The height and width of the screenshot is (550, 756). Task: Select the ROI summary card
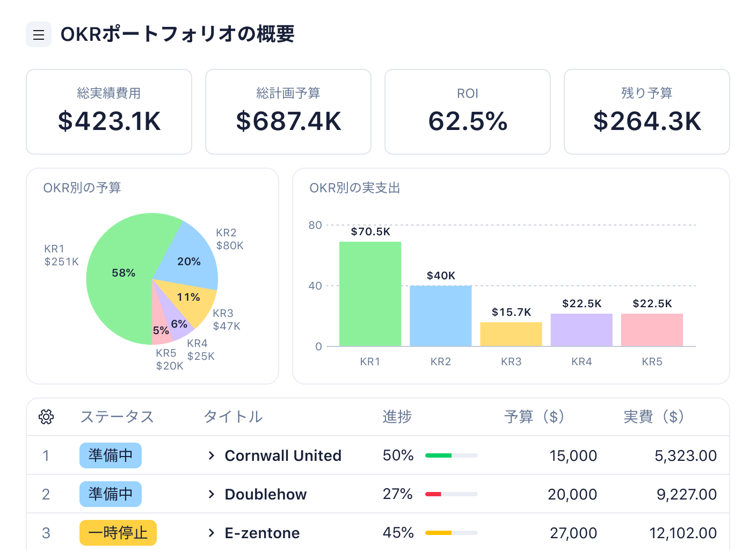pos(467,111)
